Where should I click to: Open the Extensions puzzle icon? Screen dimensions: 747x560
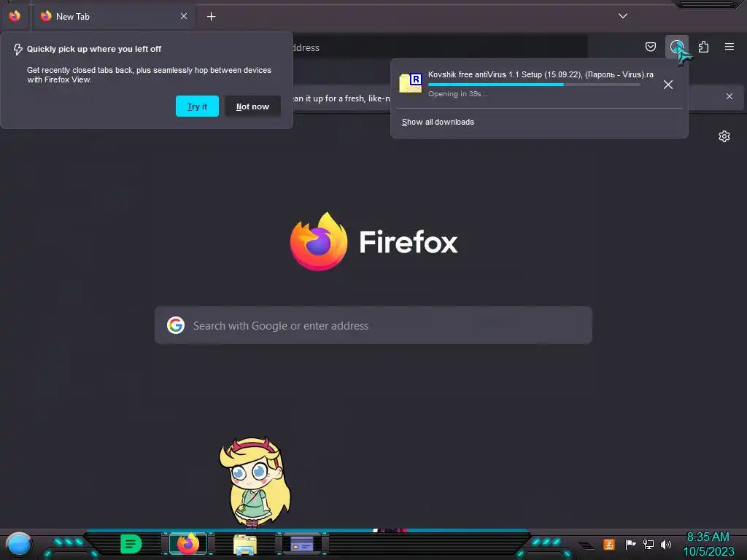tap(703, 47)
